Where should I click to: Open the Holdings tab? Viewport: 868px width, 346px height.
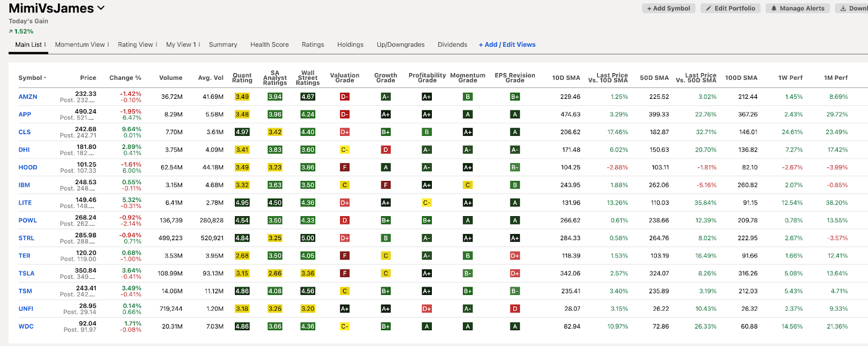coord(350,45)
